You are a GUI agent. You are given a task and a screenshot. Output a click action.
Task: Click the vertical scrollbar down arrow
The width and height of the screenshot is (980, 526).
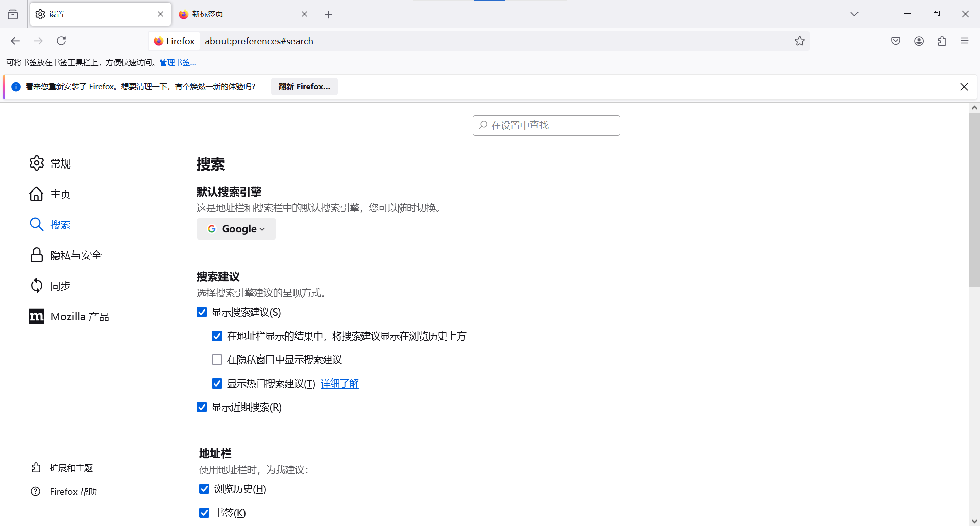click(974, 521)
